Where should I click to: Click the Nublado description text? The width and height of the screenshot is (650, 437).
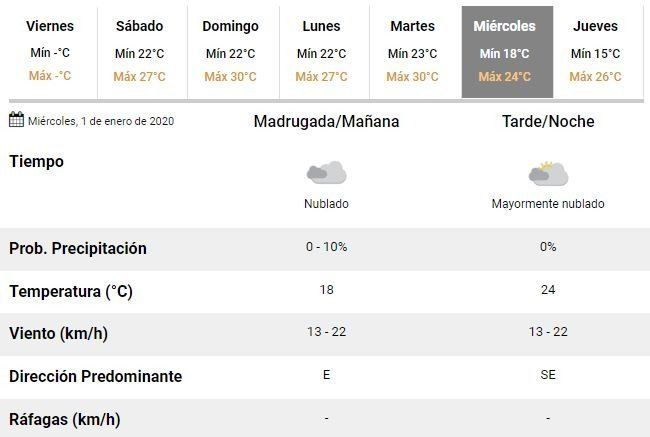pos(326,203)
